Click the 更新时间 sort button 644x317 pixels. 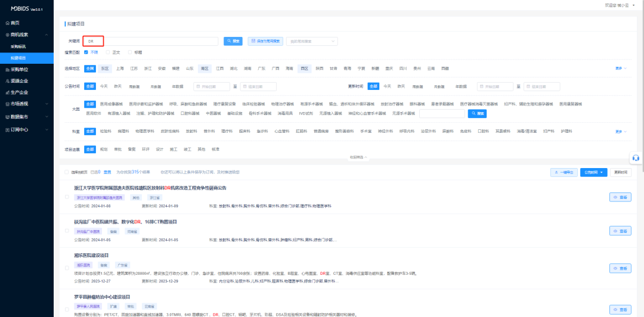tap(621, 172)
